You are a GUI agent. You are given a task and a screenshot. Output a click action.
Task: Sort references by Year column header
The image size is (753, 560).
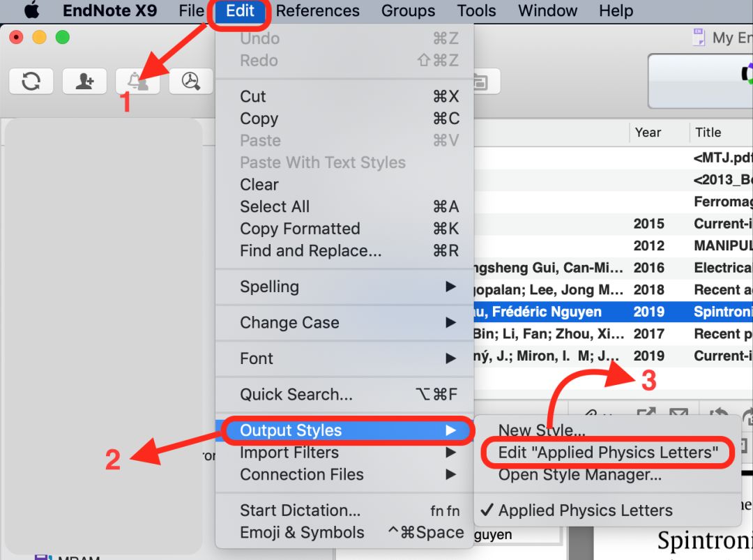click(648, 133)
